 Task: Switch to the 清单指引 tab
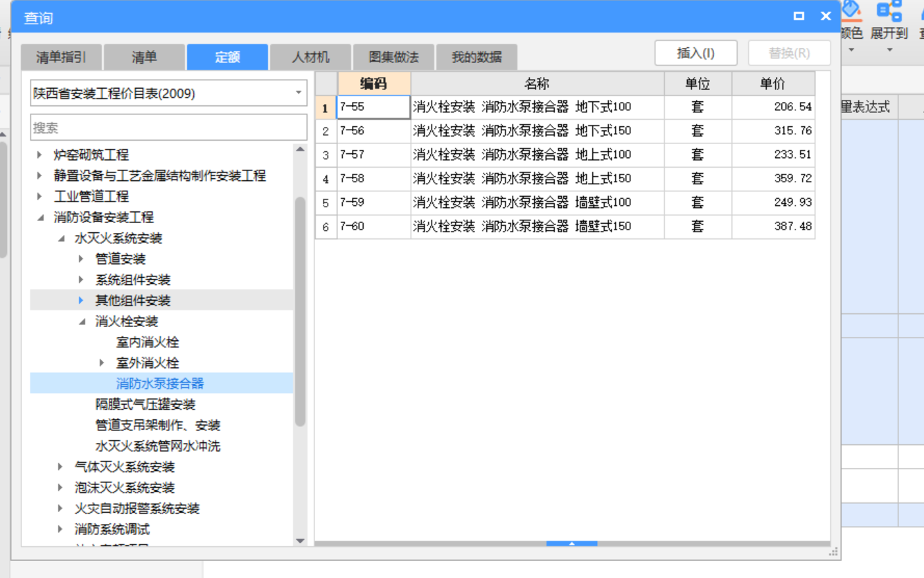(61, 58)
